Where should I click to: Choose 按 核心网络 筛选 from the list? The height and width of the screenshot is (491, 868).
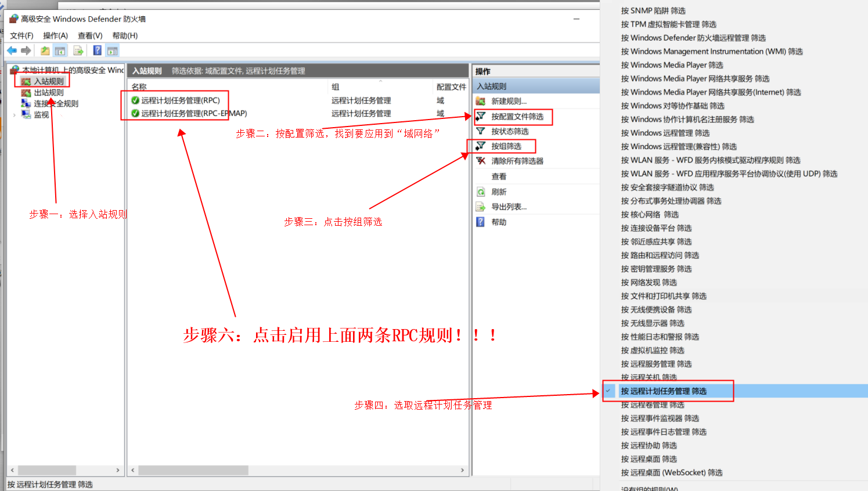[x=650, y=214]
